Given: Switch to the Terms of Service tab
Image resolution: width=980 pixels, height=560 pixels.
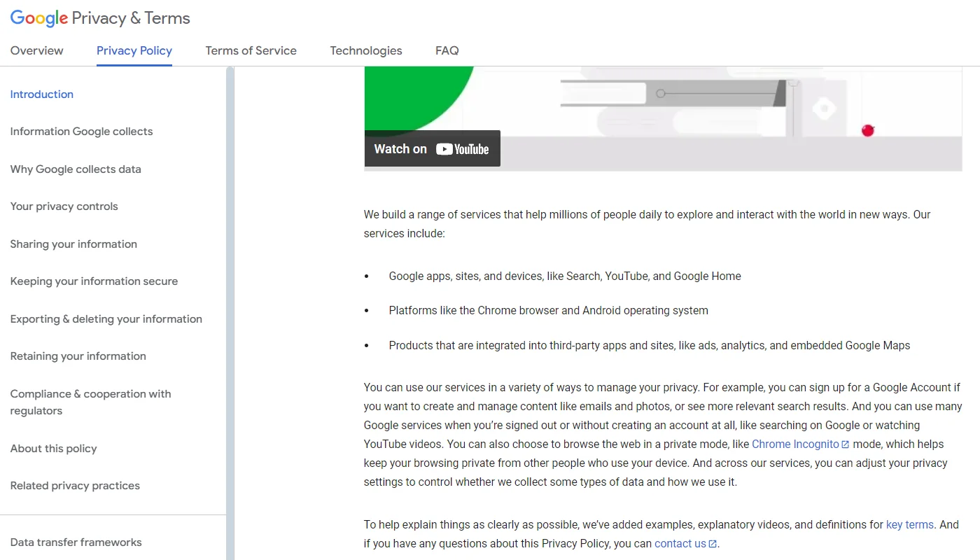Looking at the screenshot, I should [x=251, y=50].
